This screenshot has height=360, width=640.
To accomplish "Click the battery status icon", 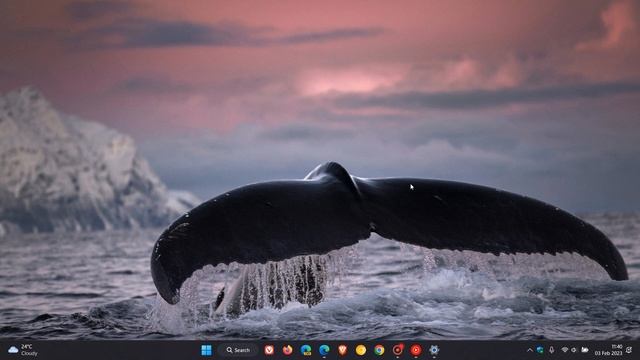I will click(585, 350).
